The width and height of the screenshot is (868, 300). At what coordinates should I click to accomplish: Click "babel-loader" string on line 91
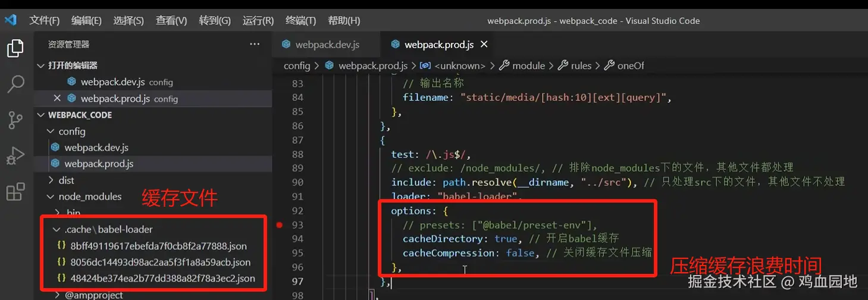click(x=478, y=196)
